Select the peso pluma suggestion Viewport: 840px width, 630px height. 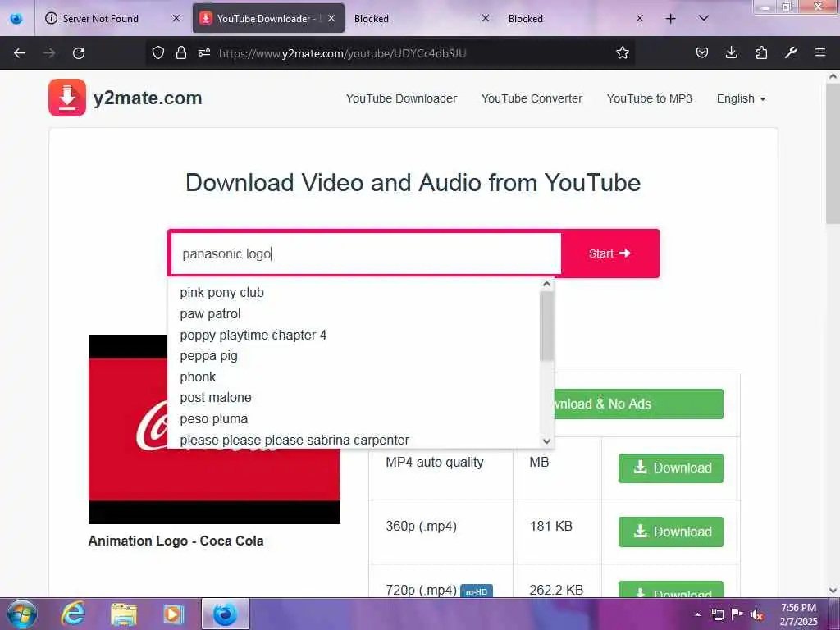coord(354,419)
